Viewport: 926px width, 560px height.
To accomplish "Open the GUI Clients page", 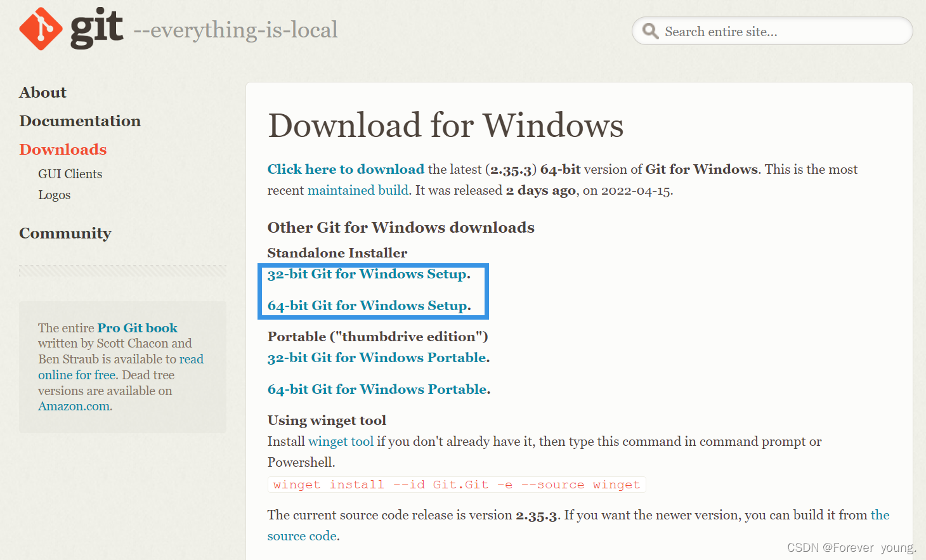I will click(x=70, y=174).
